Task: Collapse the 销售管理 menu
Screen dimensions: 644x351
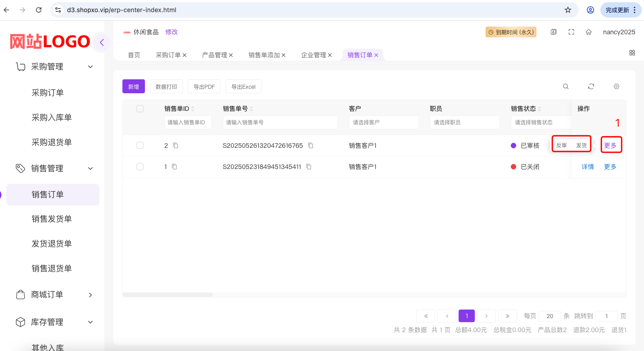Action: click(x=90, y=169)
